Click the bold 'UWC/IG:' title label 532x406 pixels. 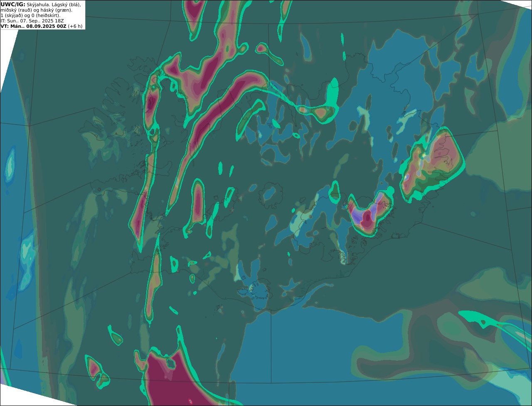13,5
